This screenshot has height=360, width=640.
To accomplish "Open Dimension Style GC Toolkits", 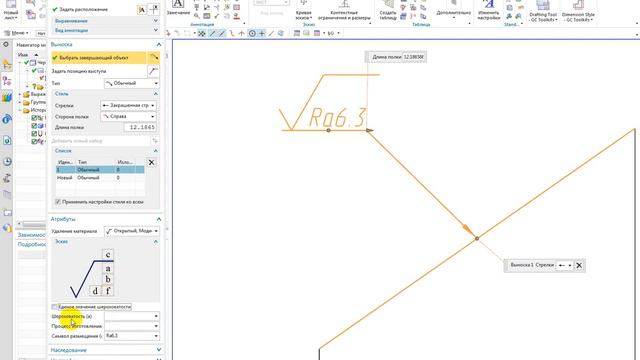I will pyautogui.click(x=578, y=11).
